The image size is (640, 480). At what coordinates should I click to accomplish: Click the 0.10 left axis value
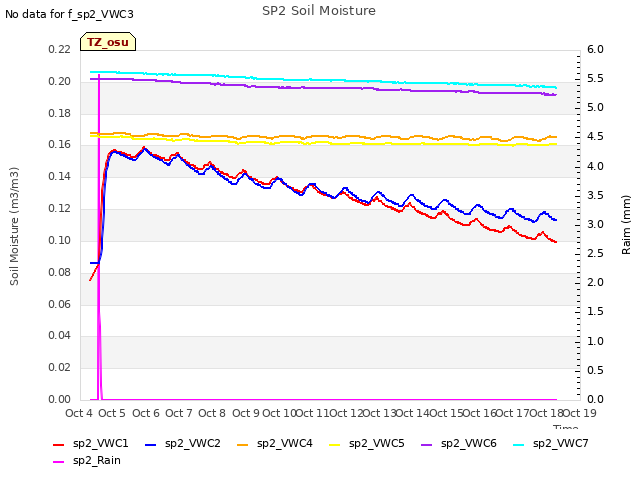[x=60, y=240]
